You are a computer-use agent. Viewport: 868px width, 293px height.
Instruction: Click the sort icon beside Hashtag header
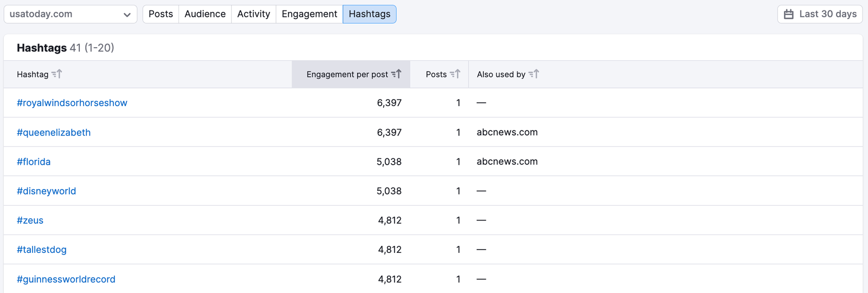pyautogui.click(x=57, y=74)
